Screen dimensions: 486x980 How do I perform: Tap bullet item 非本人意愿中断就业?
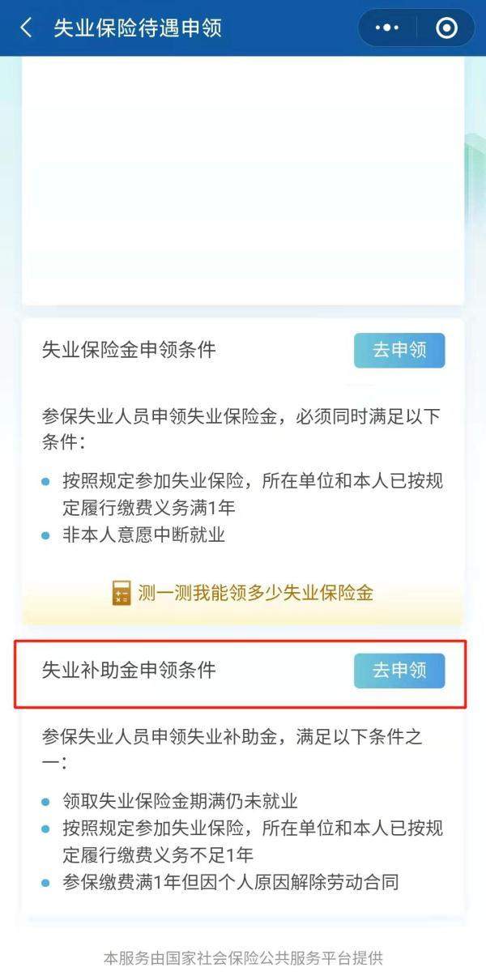click(143, 535)
